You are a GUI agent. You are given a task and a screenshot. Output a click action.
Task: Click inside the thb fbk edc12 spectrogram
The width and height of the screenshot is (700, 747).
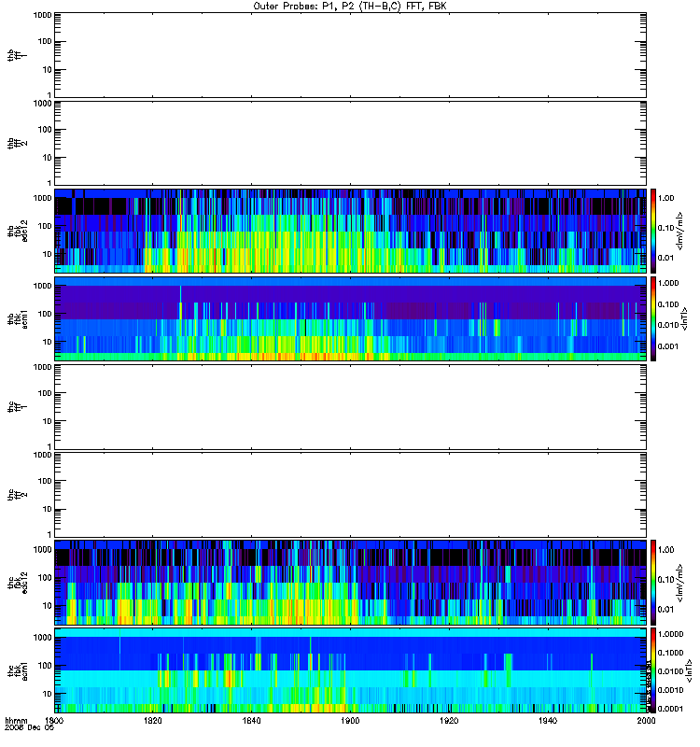tap(350, 231)
